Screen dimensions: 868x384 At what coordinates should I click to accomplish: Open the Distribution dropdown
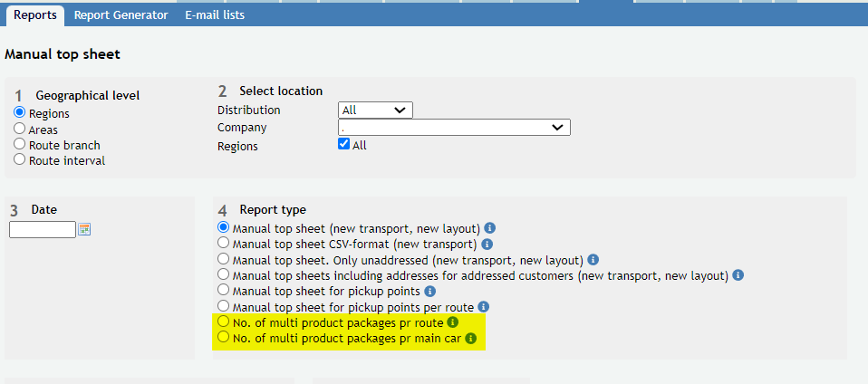tap(375, 110)
